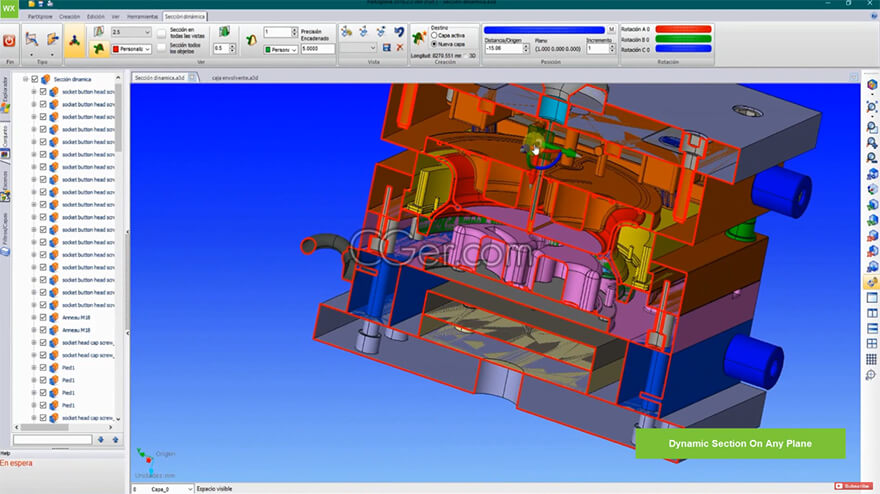This screenshot has width=880, height=494.
Task: Click the tree search input field
Action: [x=52, y=440]
